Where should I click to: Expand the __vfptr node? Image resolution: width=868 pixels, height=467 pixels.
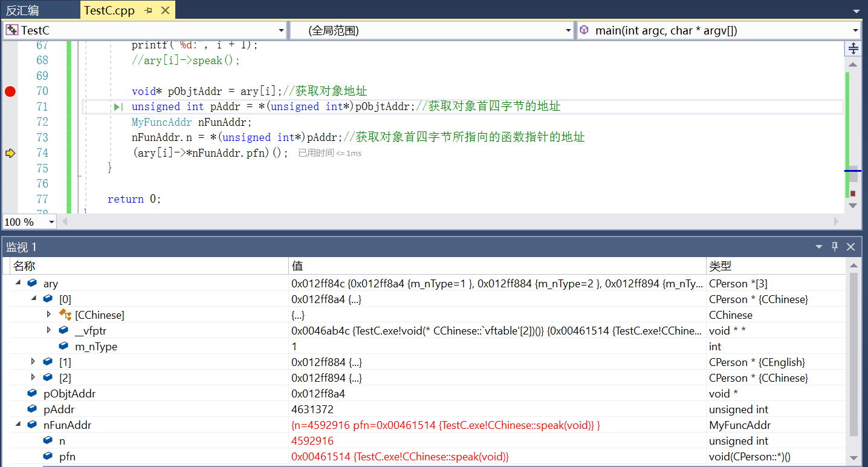[49, 330]
